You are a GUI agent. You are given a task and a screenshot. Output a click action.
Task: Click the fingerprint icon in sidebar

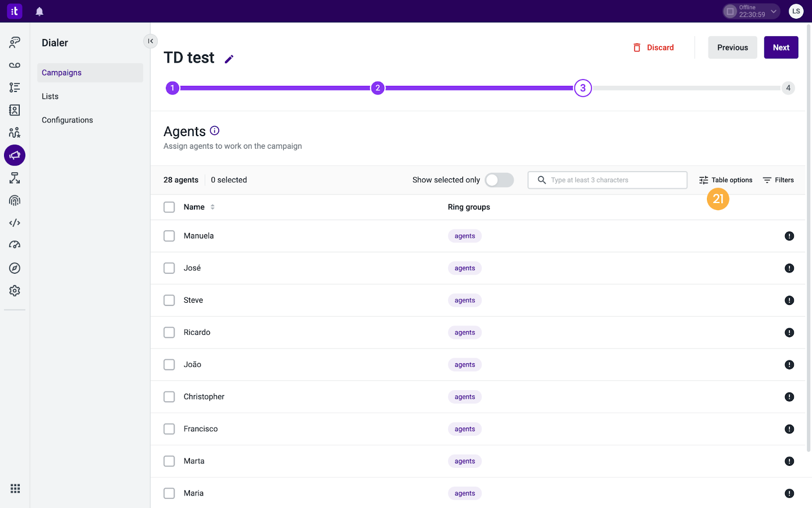pyautogui.click(x=15, y=201)
